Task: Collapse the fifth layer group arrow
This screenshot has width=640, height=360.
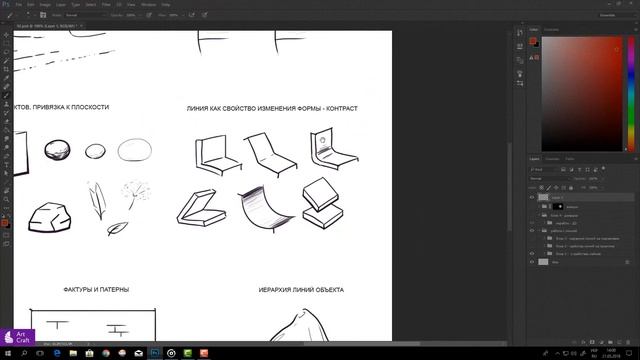Action: (540, 231)
